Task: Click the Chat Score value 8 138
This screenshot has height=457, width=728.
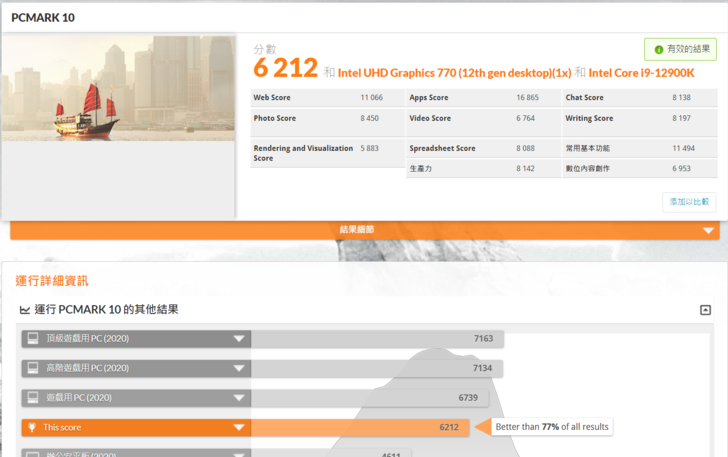Action: coord(681,98)
